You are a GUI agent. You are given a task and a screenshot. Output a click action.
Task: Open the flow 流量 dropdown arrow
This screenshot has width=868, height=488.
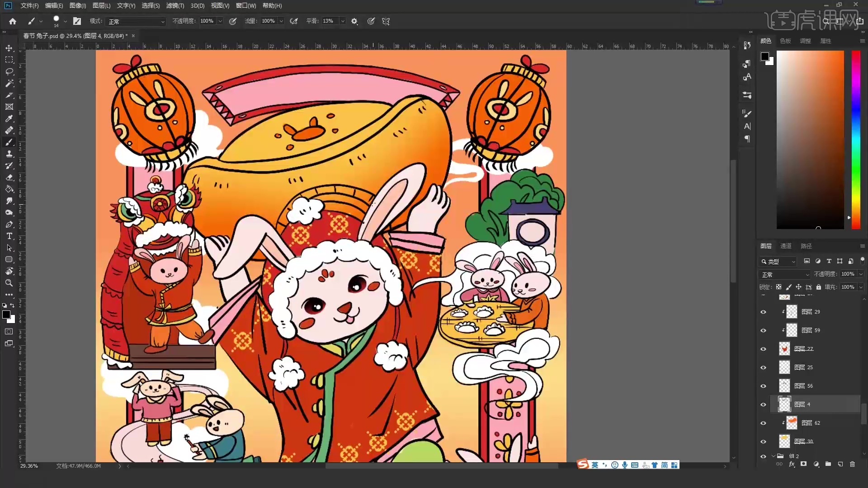pos(281,21)
